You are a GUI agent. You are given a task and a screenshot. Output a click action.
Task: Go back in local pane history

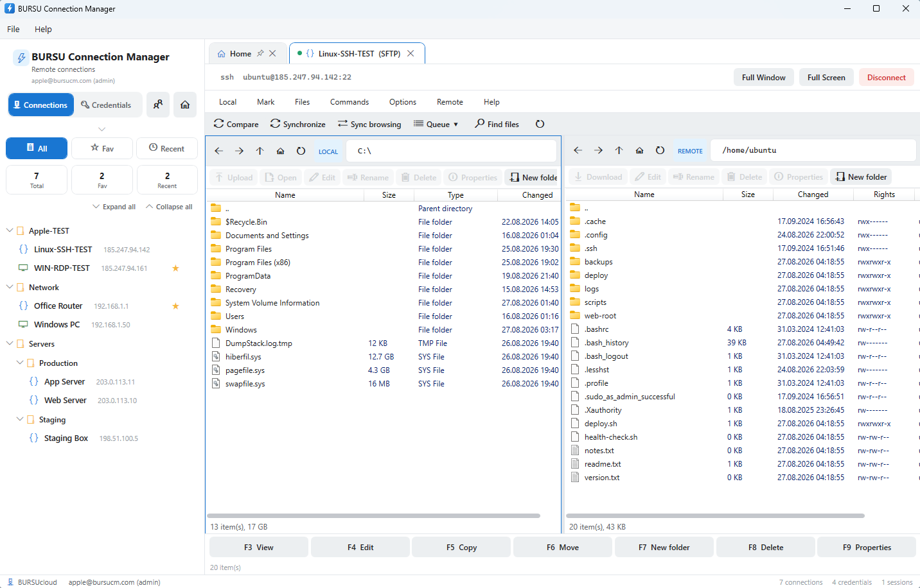tap(219, 151)
